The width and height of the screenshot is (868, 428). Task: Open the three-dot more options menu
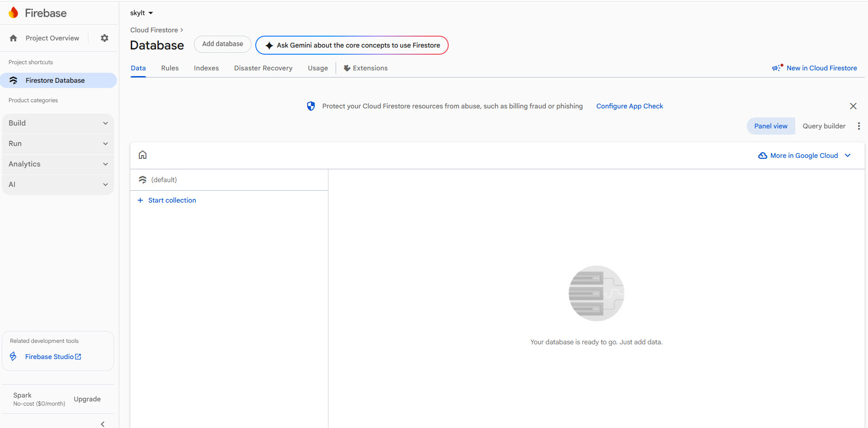pos(858,126)
